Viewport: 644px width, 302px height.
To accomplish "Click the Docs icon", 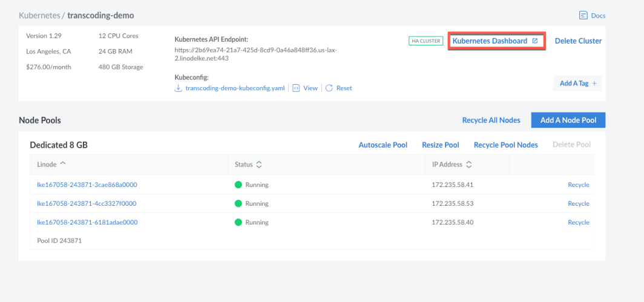I will 583,16.
